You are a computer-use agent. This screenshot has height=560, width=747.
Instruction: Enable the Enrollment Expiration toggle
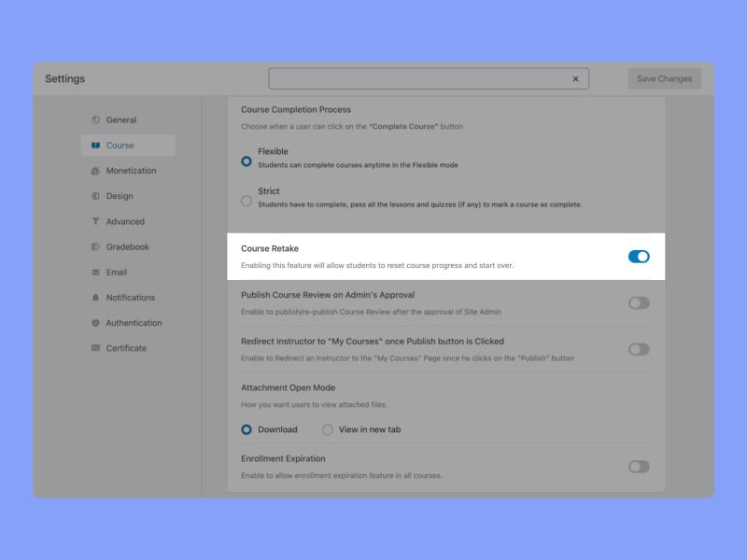(x=638, y=466)
